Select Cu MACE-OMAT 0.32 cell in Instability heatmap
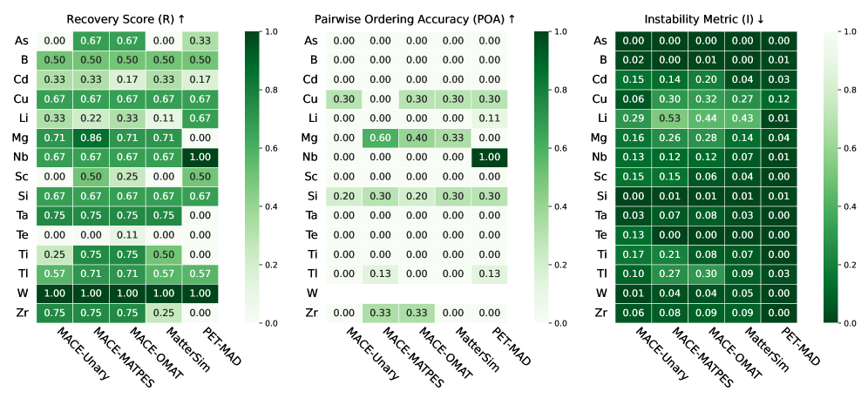 (707, 98)
